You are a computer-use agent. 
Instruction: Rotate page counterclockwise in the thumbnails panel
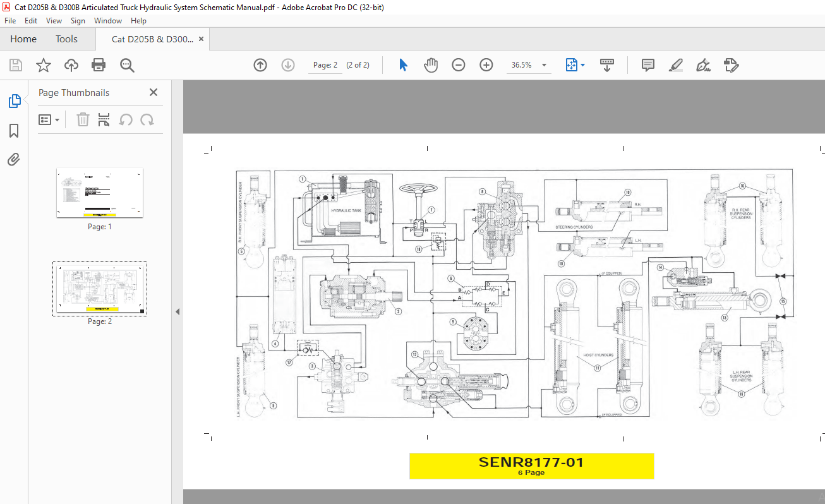126,119
